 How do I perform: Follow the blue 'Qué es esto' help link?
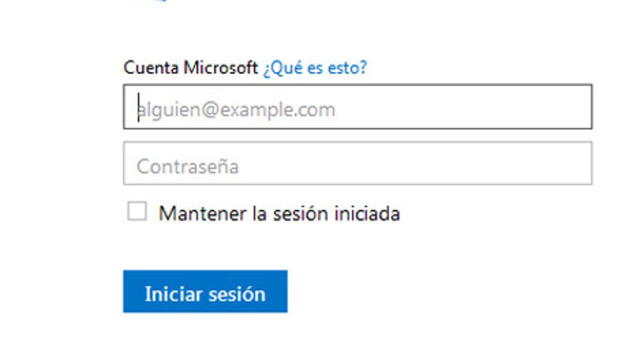pyautogui.click(x=314, y=68)
